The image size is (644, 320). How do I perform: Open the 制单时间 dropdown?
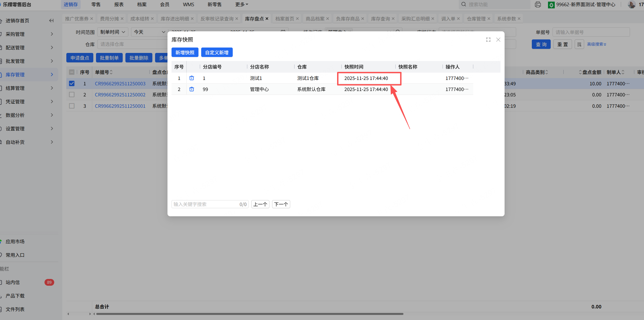[x=112, y=32]
